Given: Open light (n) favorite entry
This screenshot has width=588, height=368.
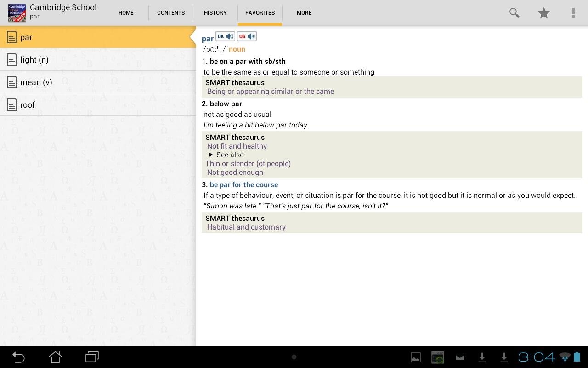Looking at the screenshot, I should point(98,59).
